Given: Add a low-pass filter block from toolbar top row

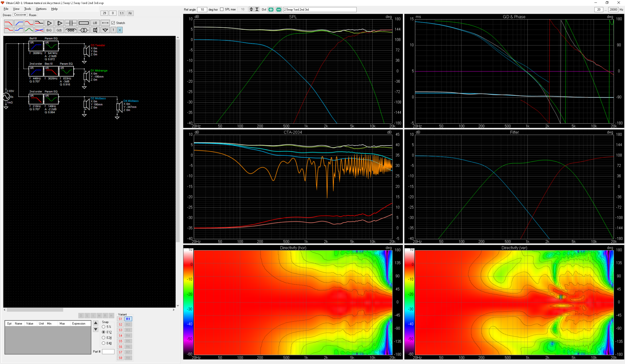Looking at the screenshot, I should 9,23.
